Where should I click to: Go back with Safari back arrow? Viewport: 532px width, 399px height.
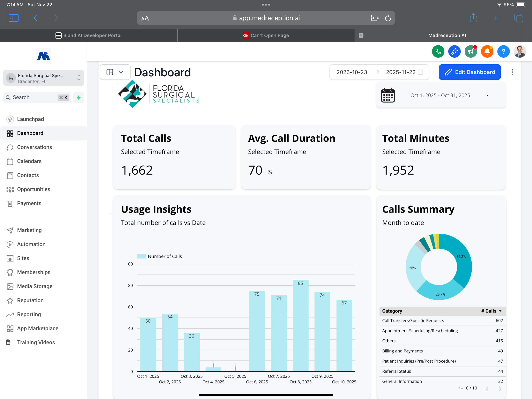click(x=36, y=18)
